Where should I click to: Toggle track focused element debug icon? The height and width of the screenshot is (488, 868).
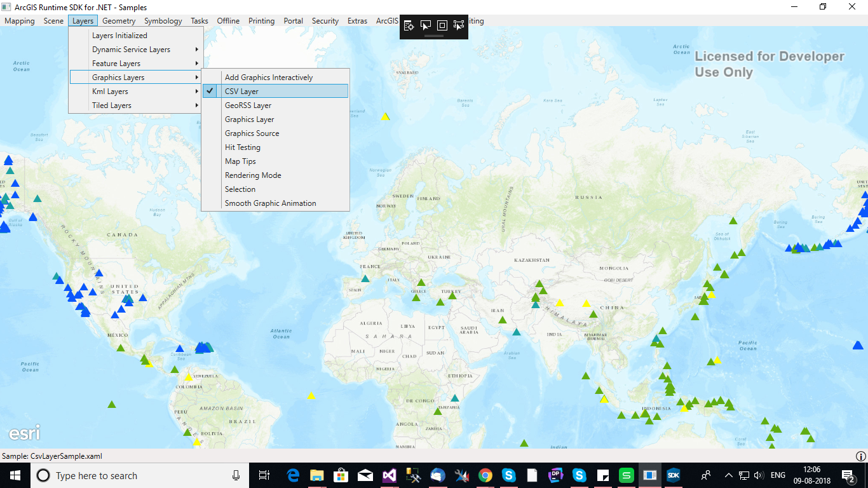point(459,25)
